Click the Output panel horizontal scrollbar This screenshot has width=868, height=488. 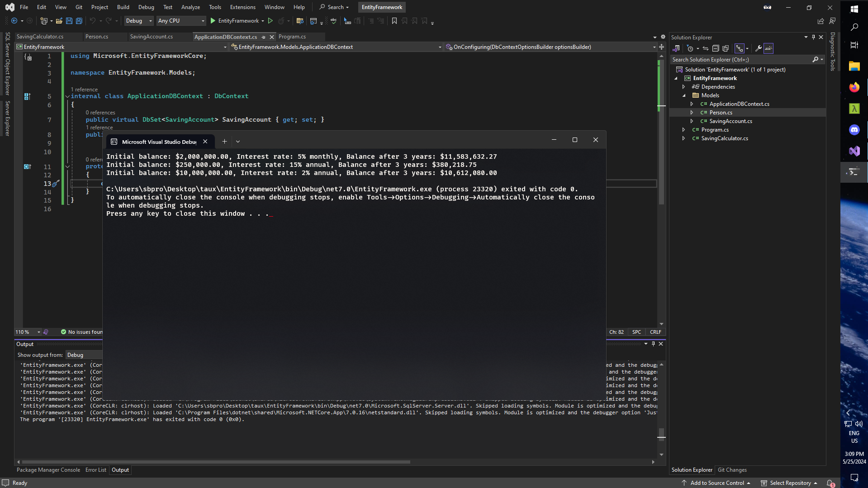click(x=215, y=462)
